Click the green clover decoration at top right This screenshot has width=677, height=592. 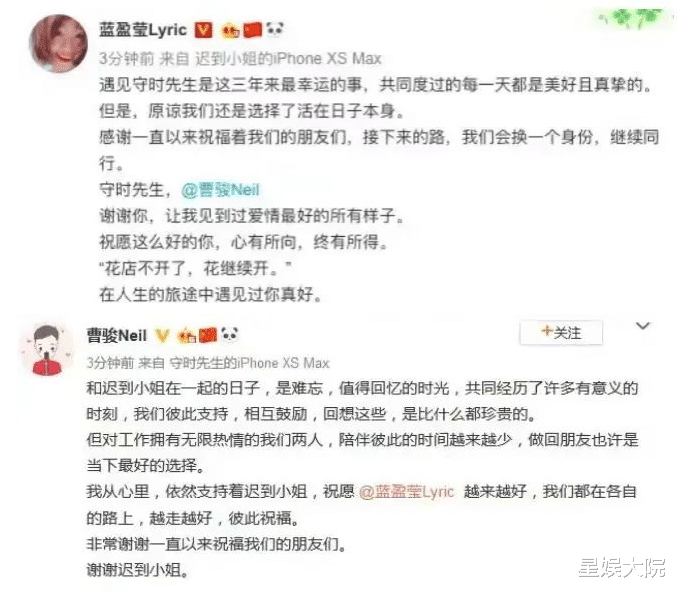coord(631,19)
